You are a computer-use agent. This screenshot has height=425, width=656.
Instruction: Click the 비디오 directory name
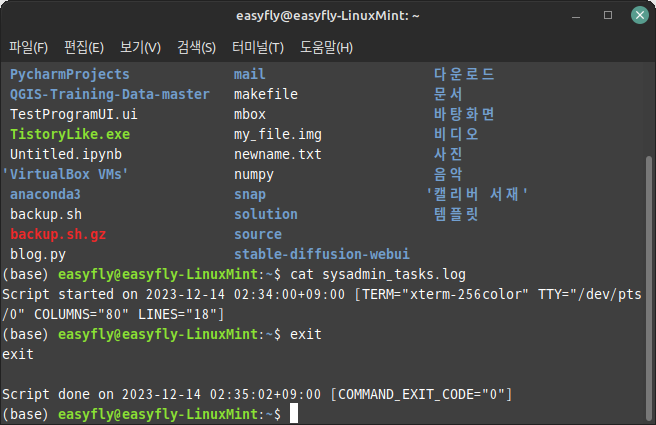tap(456, 134)
